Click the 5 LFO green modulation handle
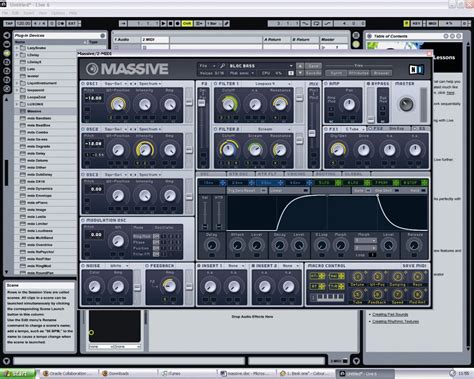474x379 pixels. pos(338,183)
